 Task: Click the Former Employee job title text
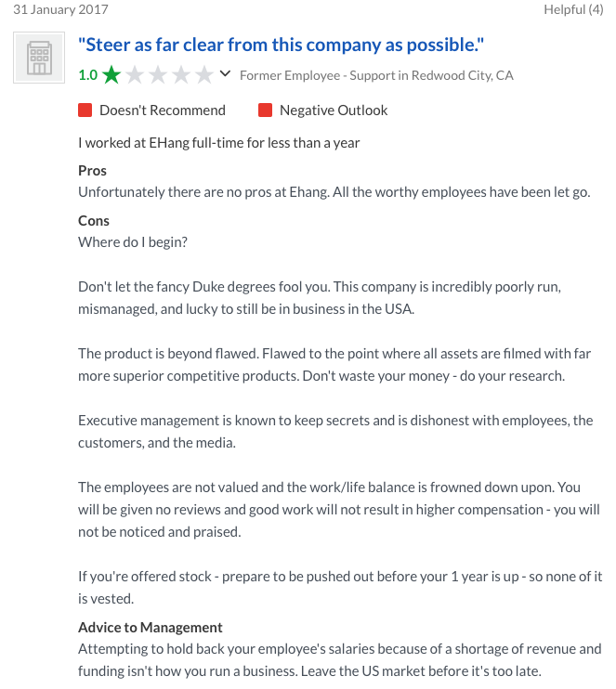376,75
